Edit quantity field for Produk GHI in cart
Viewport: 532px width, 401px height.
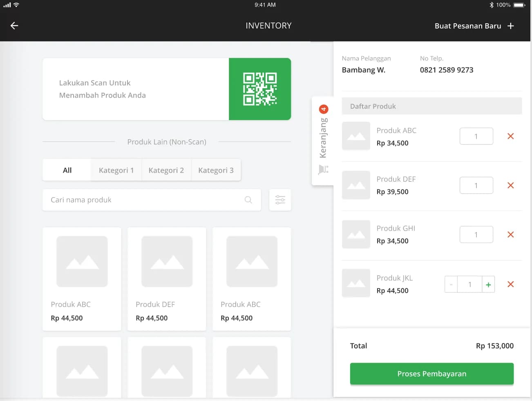476,234
